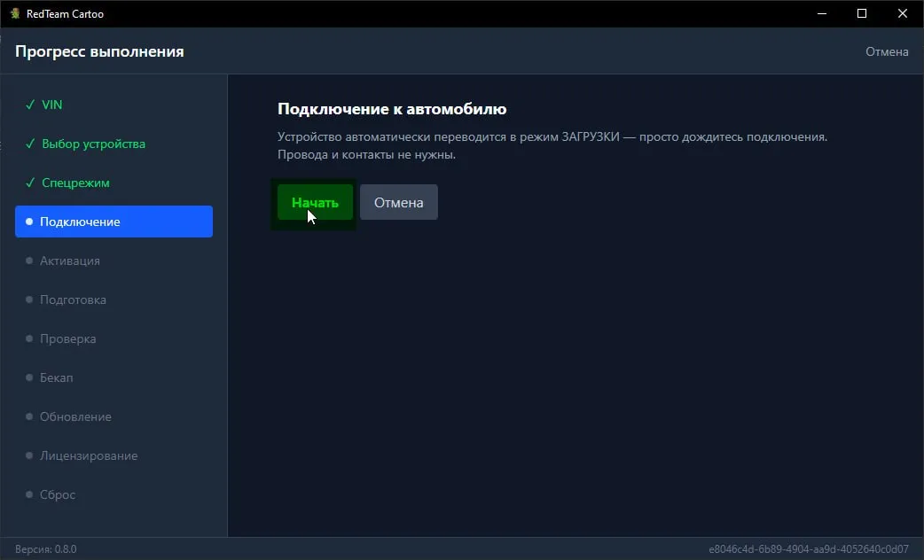Select the active Подключение step
The image size is (924, 560).
(114, 222)
